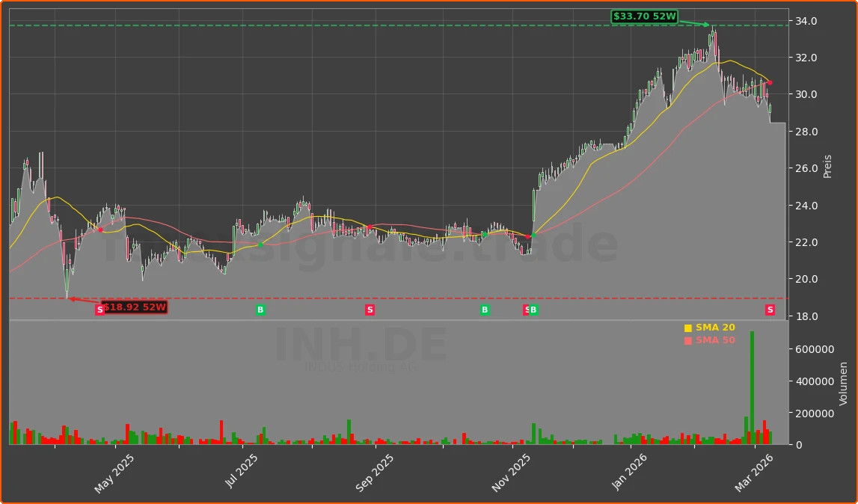Select the tallest green volume spike bar
The width and height of the screenshot is (858, 504).
click(x=753, y=389)
